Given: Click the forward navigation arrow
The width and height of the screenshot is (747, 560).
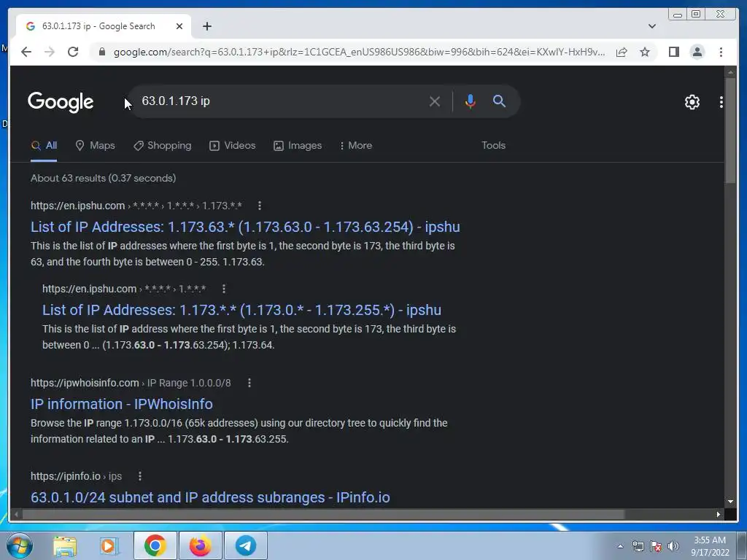Looking at the screenshot, I should pyautogui.click(x=50, y=52).
